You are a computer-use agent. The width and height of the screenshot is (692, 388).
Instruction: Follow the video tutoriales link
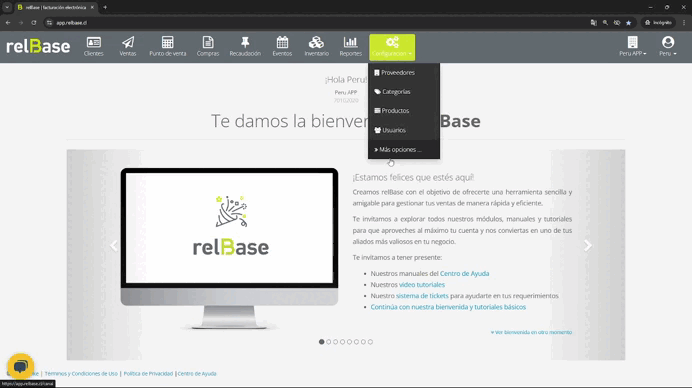422,285
